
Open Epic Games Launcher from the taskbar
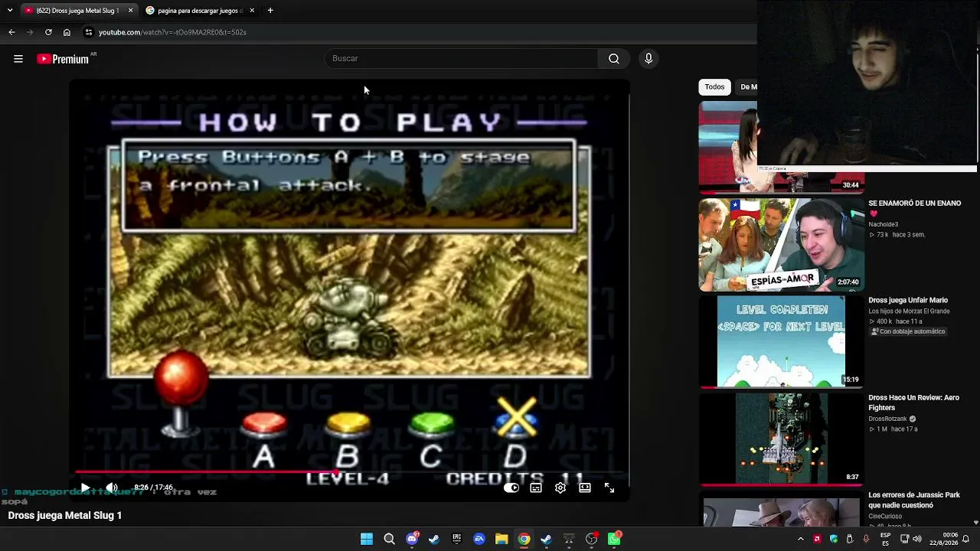click(457, 540)
